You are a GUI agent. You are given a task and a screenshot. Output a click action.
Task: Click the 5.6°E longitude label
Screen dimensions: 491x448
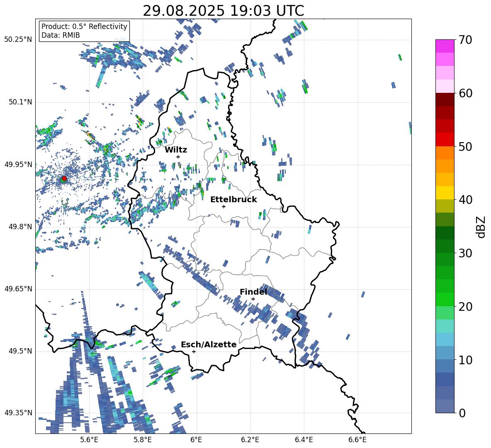[x=89, y=440]
